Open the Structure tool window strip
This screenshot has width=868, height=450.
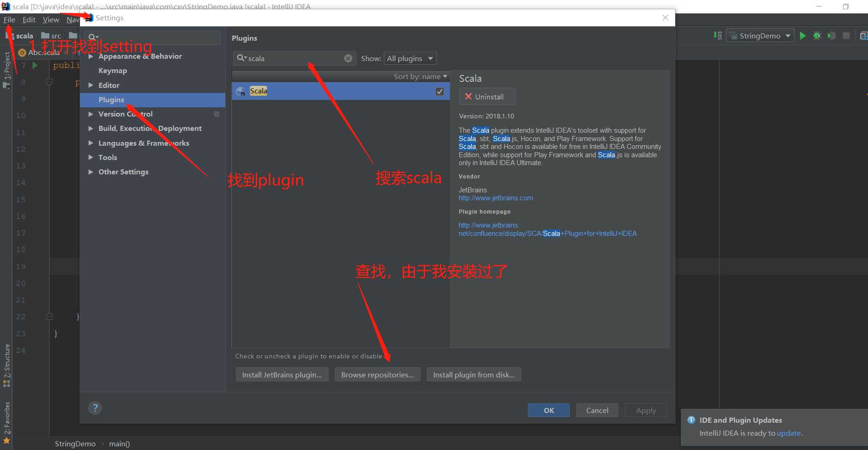(x=6, y=365)
